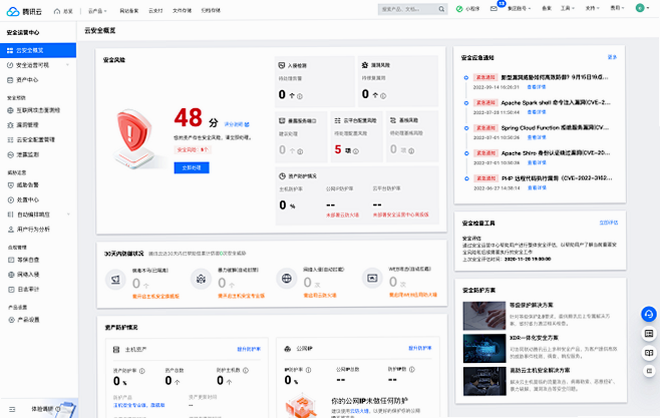Click the globe icon beside 互联网攻击面测绘

coord(11,110)
